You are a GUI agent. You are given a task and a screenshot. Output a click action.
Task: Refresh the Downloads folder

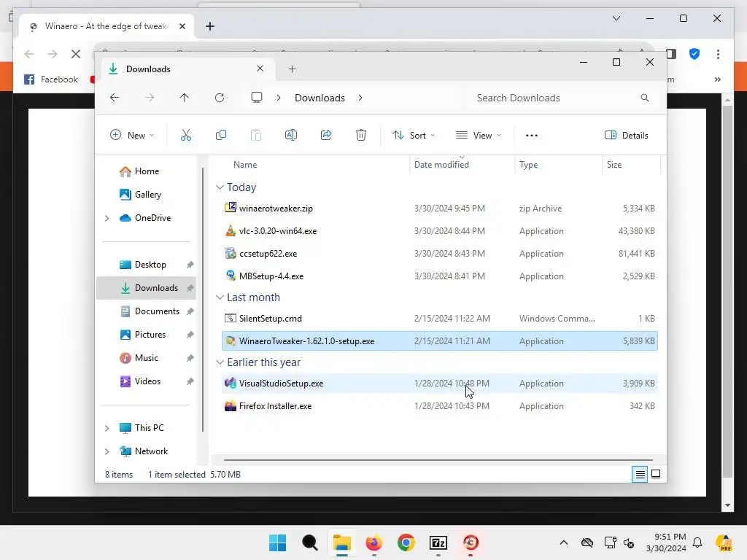pyautogui.click(x=220, y=98)
